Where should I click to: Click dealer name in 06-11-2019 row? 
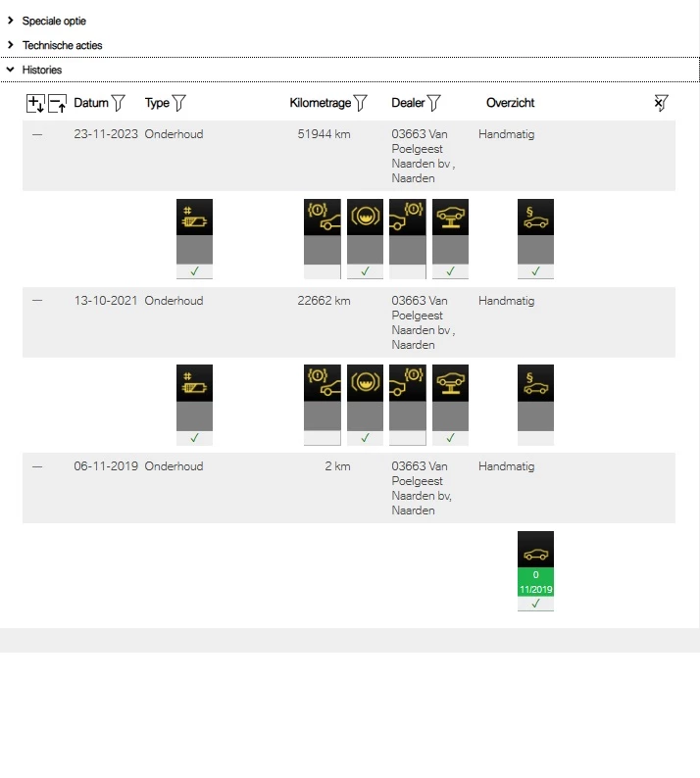[422, 488]
